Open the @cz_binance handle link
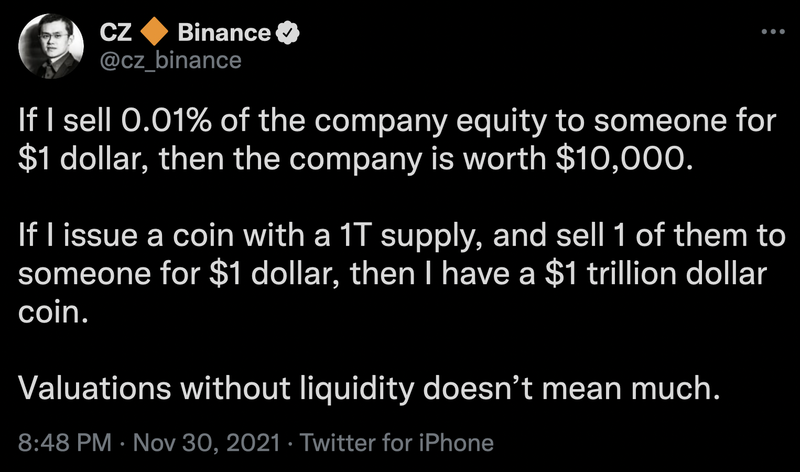The image size is (800, 472). click(x=171, y=60)
